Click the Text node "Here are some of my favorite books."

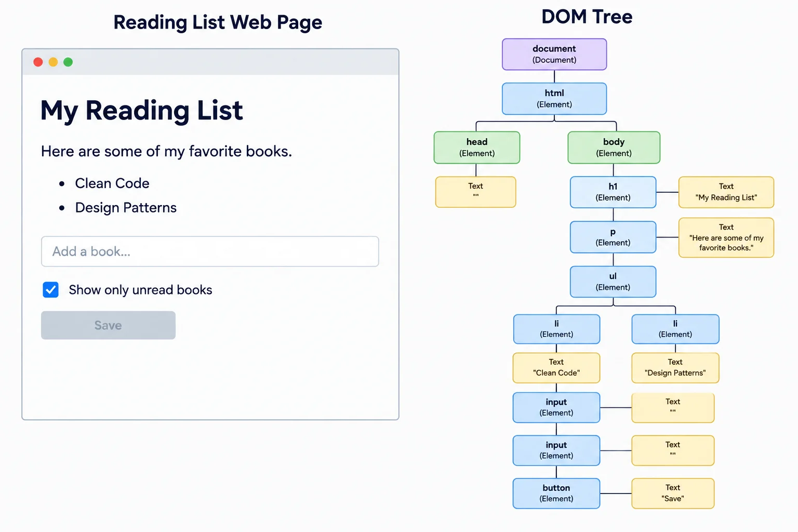tap(726, 238)
